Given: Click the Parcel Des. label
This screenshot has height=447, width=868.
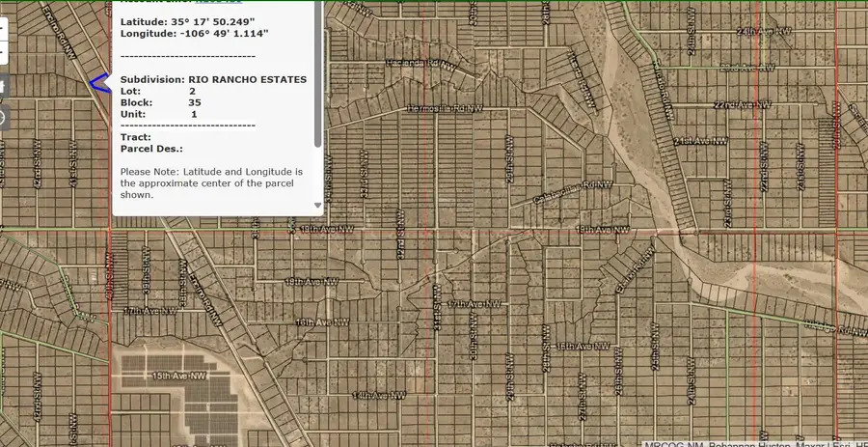Looking at the screenshot, I should pos(151,149).
